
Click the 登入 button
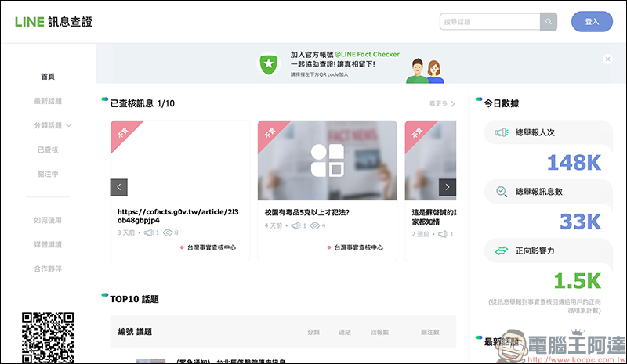[592, 22]
